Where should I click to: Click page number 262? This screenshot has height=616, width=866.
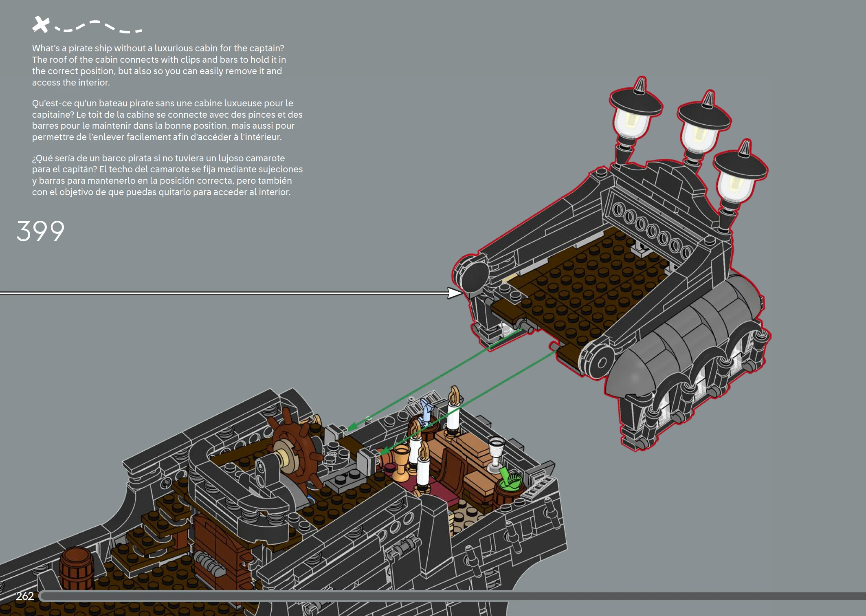tap(25, 596)
